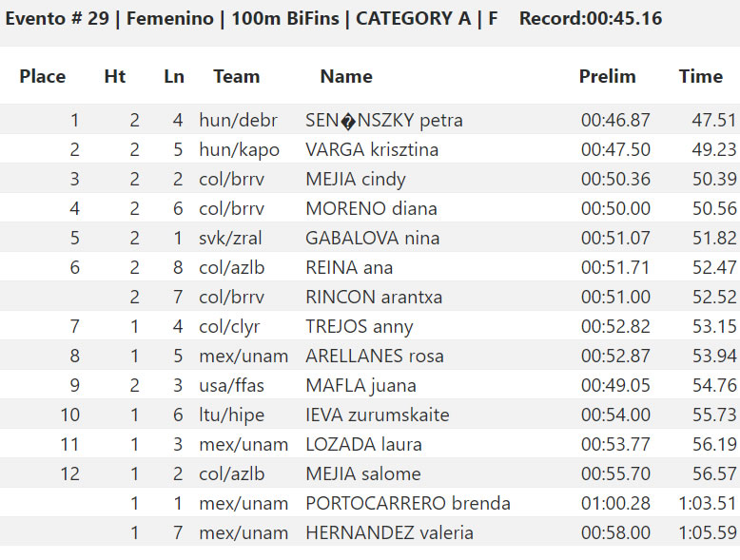This screenshot has width=740, height=560.
Task: Click the team usa/ffas for MAFLA juana
Action: tap(231, 386)
